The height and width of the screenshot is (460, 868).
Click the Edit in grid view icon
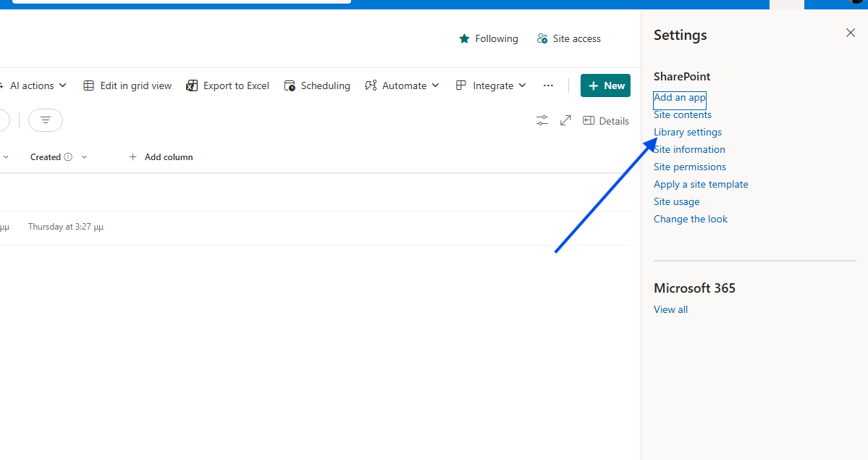point(89,85)
